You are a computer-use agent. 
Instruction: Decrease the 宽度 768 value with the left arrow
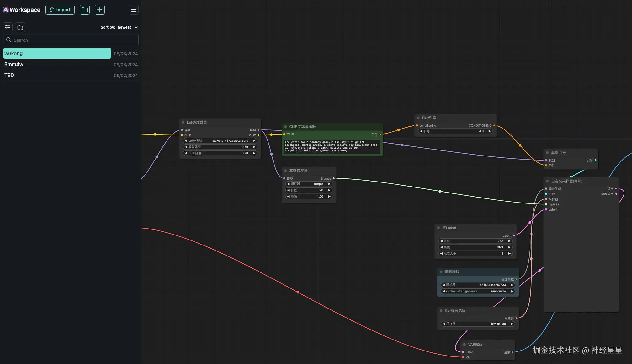point(441,241)
